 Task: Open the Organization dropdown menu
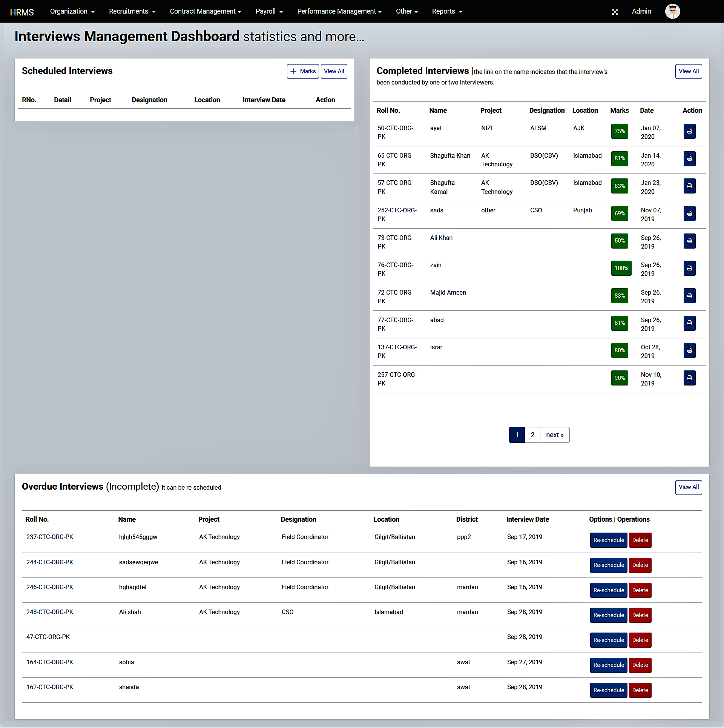pyautogui.click(x=72, y=11)
